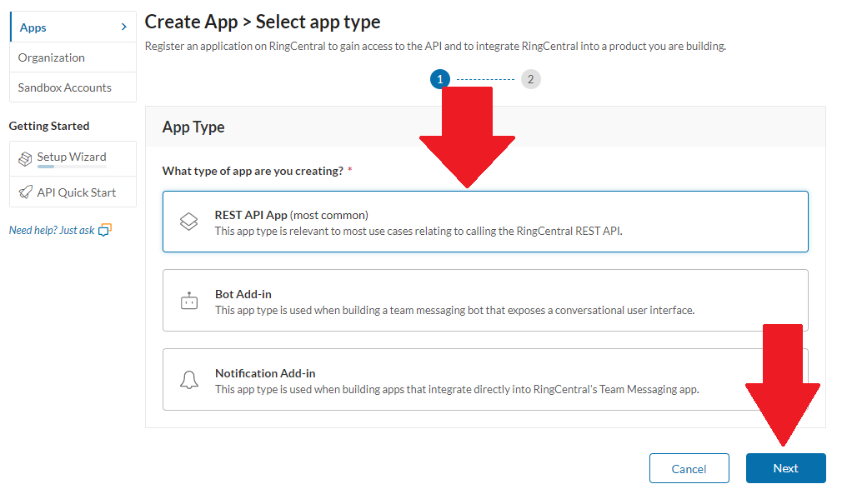Choose the Notification Add-in app type
Image resolution: width=847 pixels, height=504 pixels.
click(x=485, y=379)
